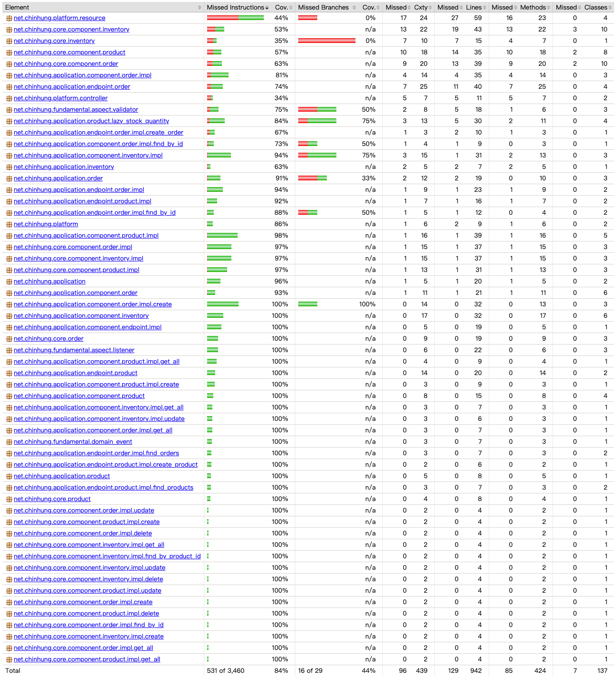
Task: Open net.chinhung.core.component.order.impl.find_by_id link
Action: click(89, 625)
